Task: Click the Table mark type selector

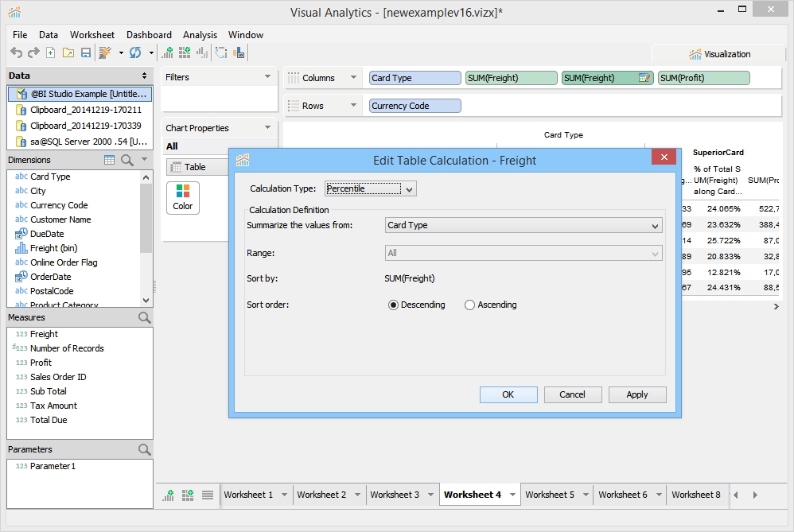Action: [197, 167]
